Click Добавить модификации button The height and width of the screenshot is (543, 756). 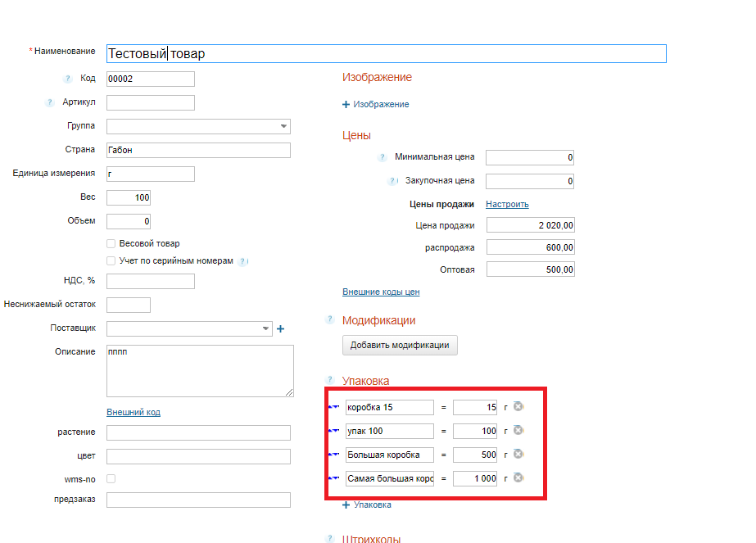click(401, 346)
